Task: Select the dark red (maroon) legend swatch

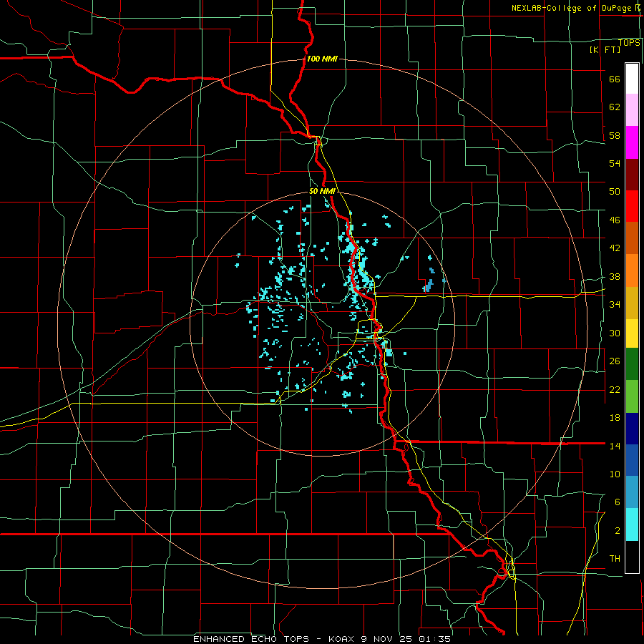Action: pos(632,175)
